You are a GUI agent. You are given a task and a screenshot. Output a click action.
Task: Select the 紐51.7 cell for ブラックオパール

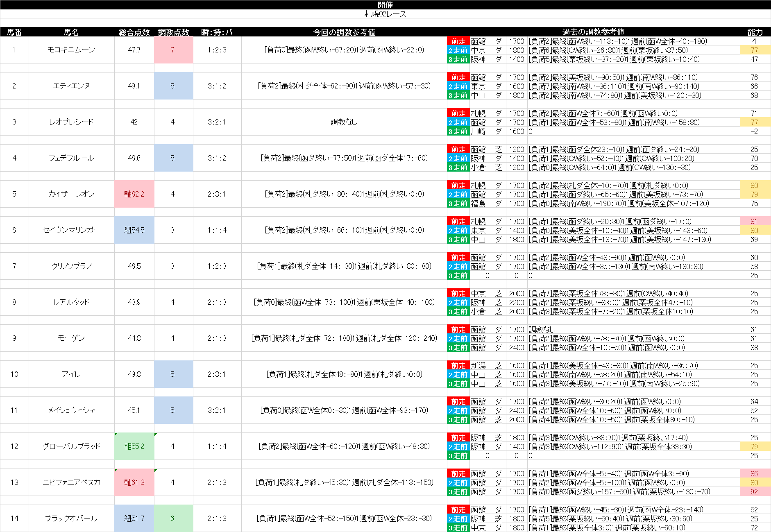134,518
